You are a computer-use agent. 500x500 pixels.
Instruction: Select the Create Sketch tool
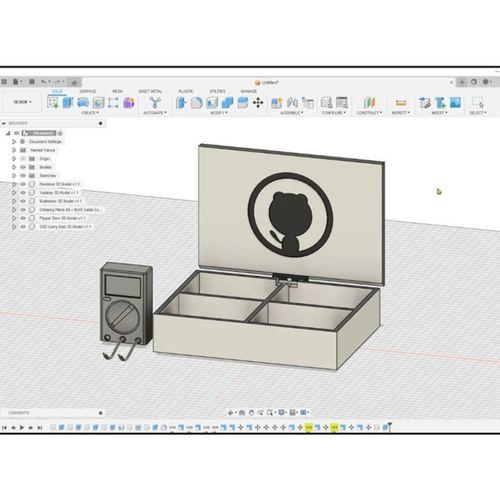point(53,102)
